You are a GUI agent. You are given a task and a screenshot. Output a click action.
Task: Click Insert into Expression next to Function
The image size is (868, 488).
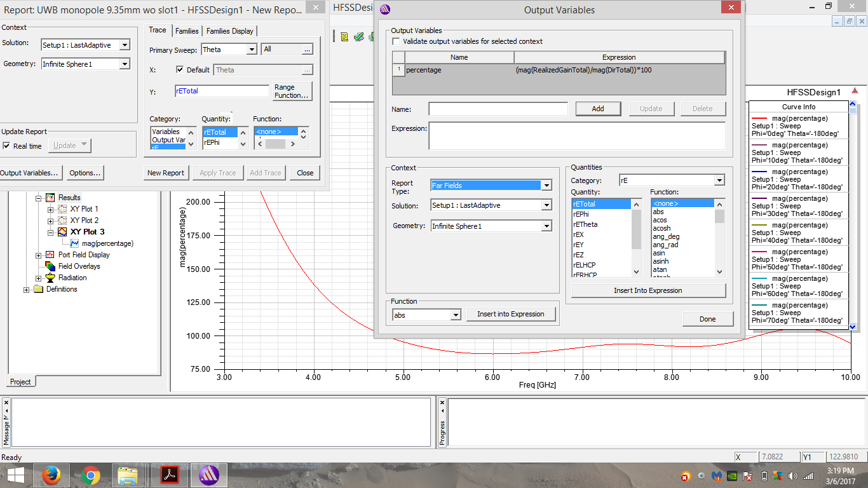point(511,314)
